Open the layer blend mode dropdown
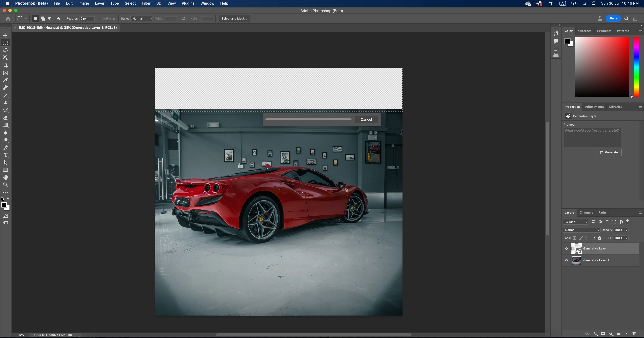This screenshot has height=338, width=644. pyautogui.click(x=581, y=230)
